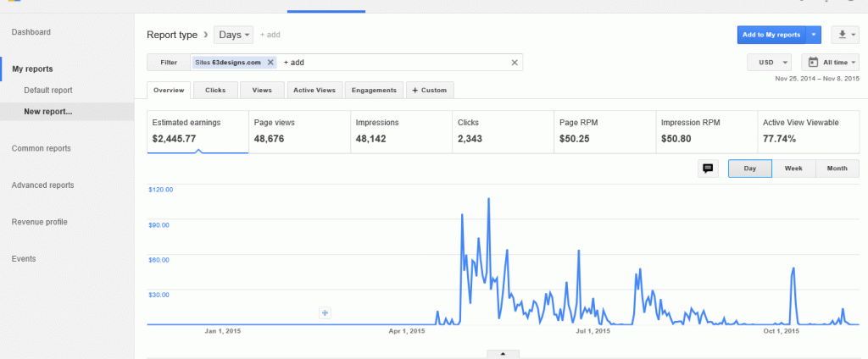This screenshot has height=359, width=868.
Task: Switch the chart to Day granularity
Action: (749, 168)
